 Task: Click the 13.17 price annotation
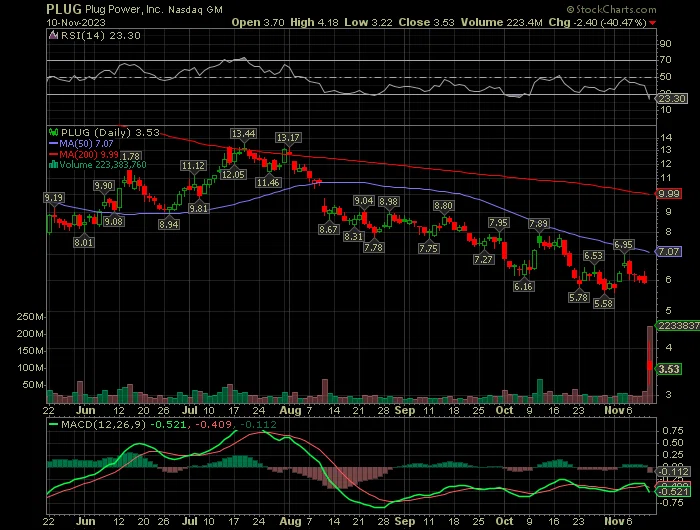(288, 138)
